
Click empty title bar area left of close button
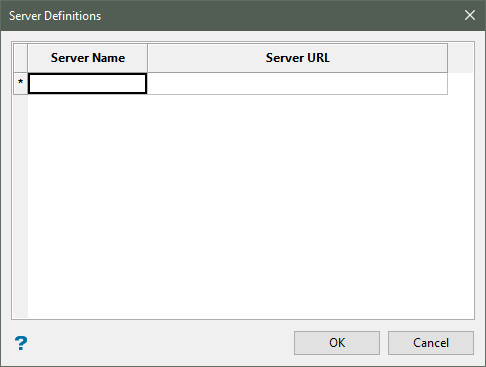[280, 15]
